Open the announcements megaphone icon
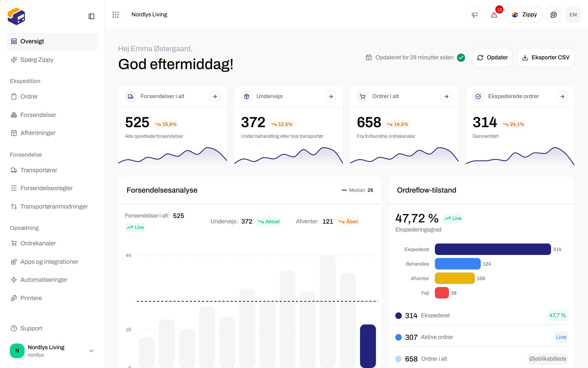Screen dimensions: 588x368 tap(474, 15)
